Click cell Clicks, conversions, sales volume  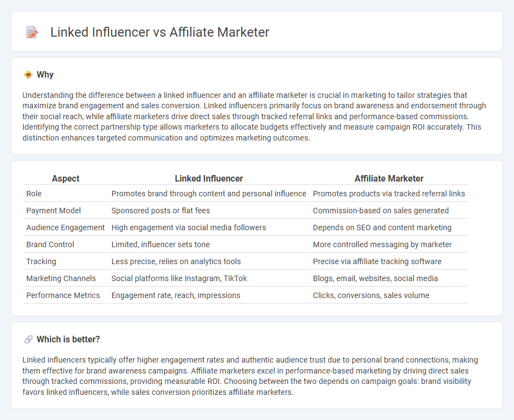tap(389, 295)
